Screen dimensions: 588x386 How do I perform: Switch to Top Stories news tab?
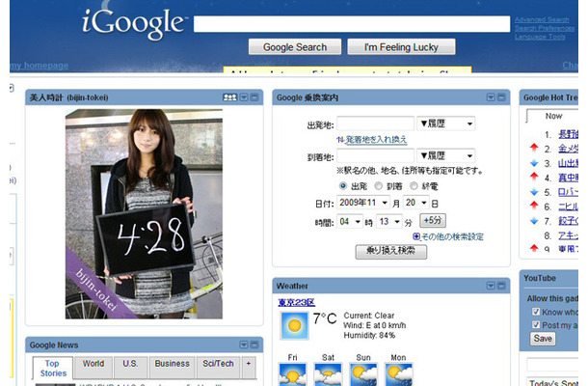coord(53,369)
